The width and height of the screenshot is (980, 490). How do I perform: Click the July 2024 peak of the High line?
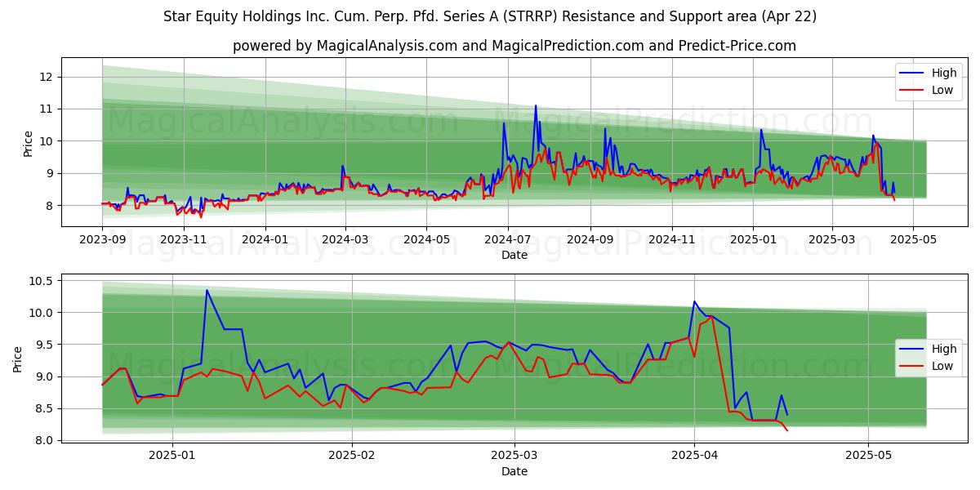(x=536, y=105)
